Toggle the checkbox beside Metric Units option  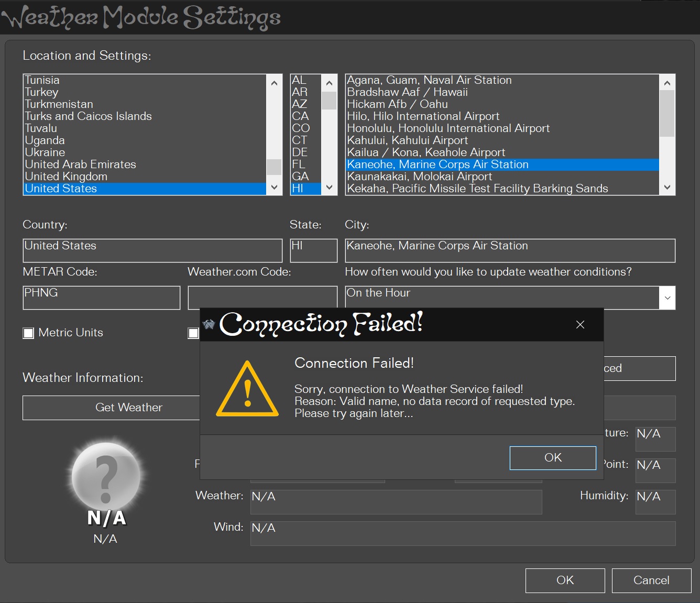click(x=193, y=333)
